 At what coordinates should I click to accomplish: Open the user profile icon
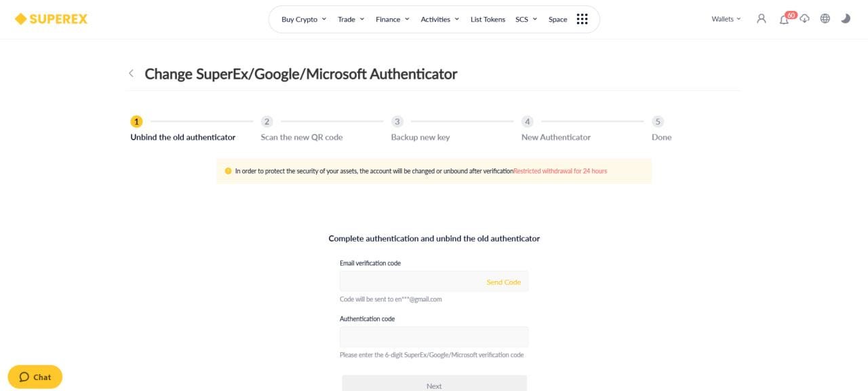click(762, 19)
